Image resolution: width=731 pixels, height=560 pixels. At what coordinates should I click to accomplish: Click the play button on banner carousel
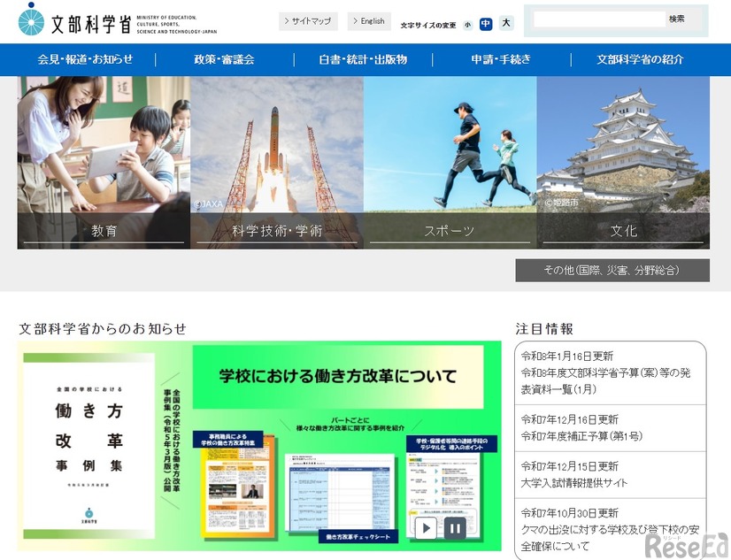425,526
